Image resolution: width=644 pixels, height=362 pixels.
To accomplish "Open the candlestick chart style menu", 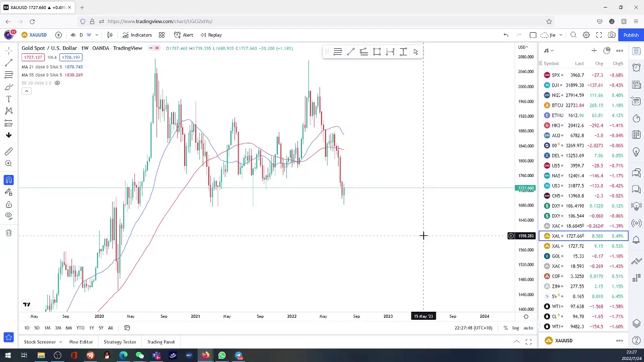I will tap(110, 35).
